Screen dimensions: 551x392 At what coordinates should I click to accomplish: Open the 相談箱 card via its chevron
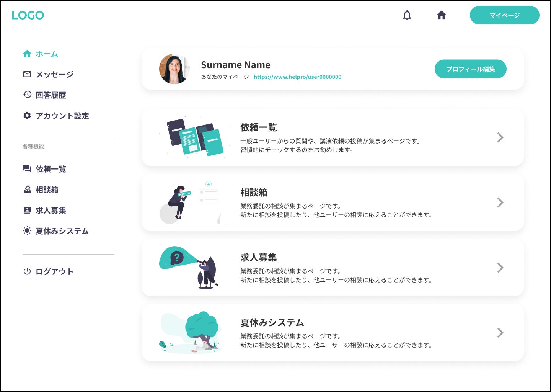tap(500, 203)
